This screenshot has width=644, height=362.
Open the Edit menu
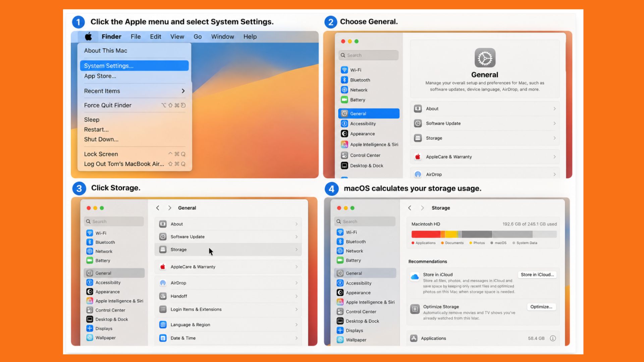pyautogui.click(x=155, y=37)
